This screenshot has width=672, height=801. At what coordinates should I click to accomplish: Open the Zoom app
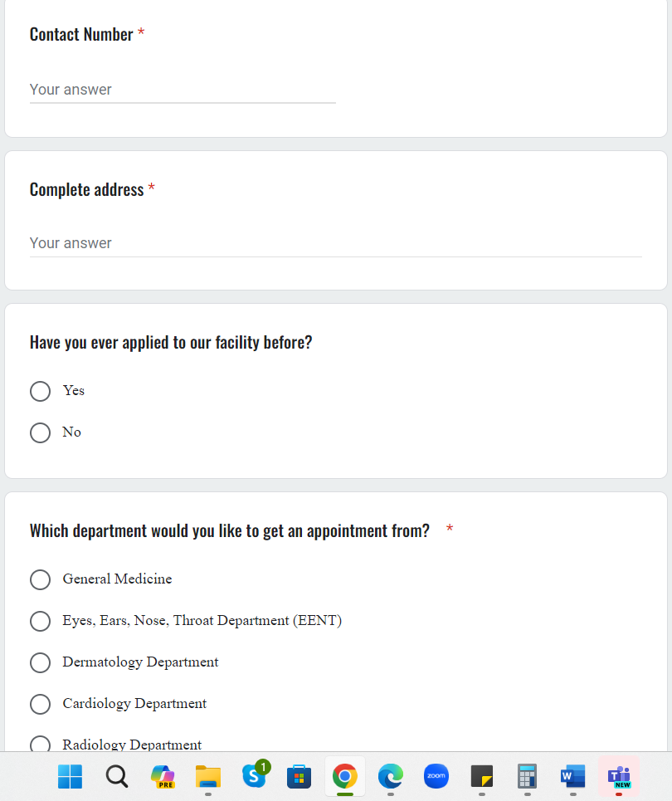tap(436, 777)
